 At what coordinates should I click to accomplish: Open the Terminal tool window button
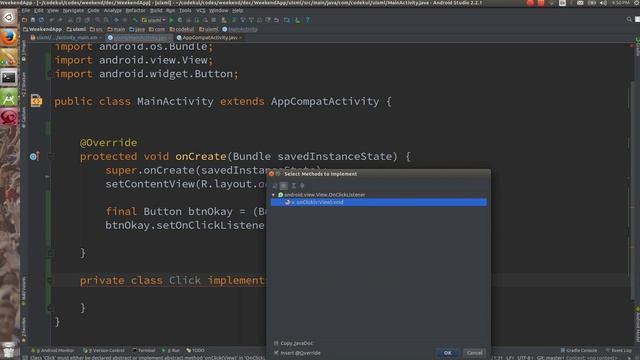[144, 350]
